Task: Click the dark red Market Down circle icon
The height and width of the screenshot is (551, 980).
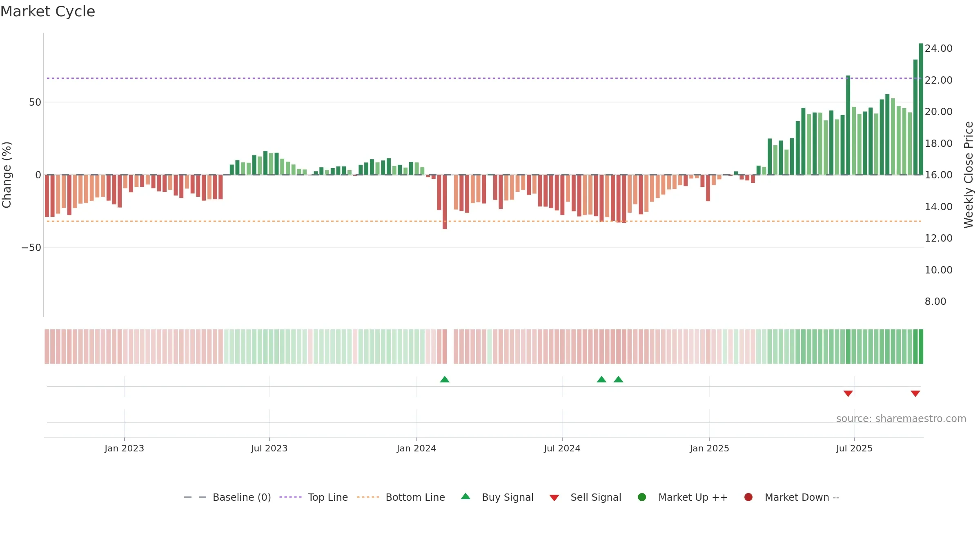Action: 748,497
